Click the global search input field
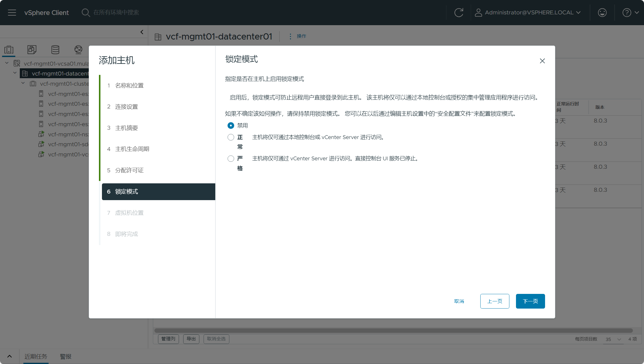The width and height of the screenshot is (644, 364). [116, 13]
